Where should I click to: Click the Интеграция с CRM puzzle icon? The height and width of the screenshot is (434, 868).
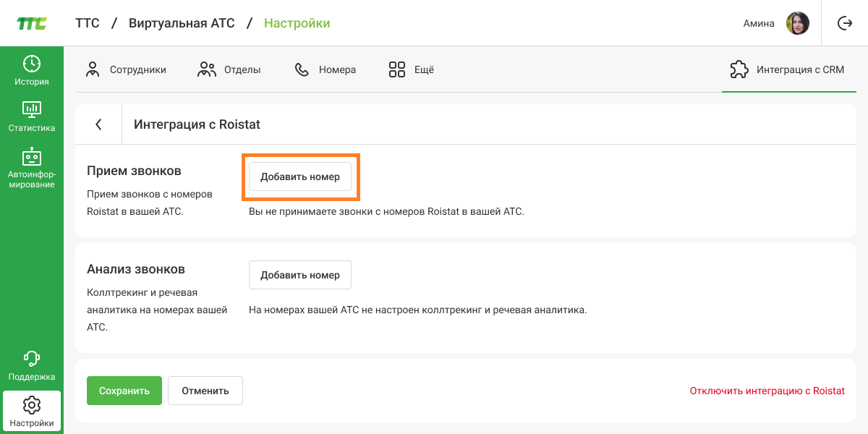(739, 69)
